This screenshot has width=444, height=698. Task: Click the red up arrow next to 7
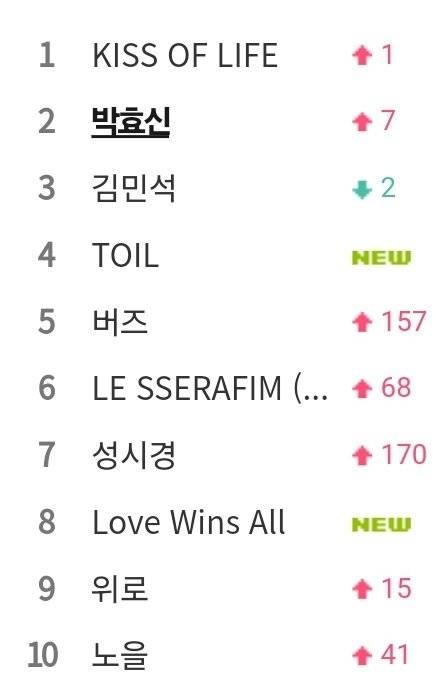tap(362, 122)
